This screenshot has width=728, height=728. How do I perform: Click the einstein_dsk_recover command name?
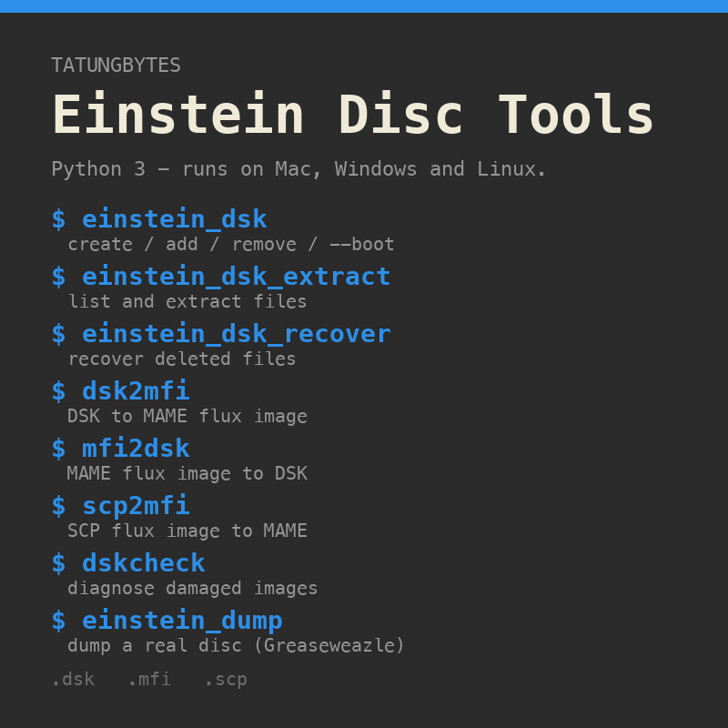pyautogui.click(x=237, y=334)
